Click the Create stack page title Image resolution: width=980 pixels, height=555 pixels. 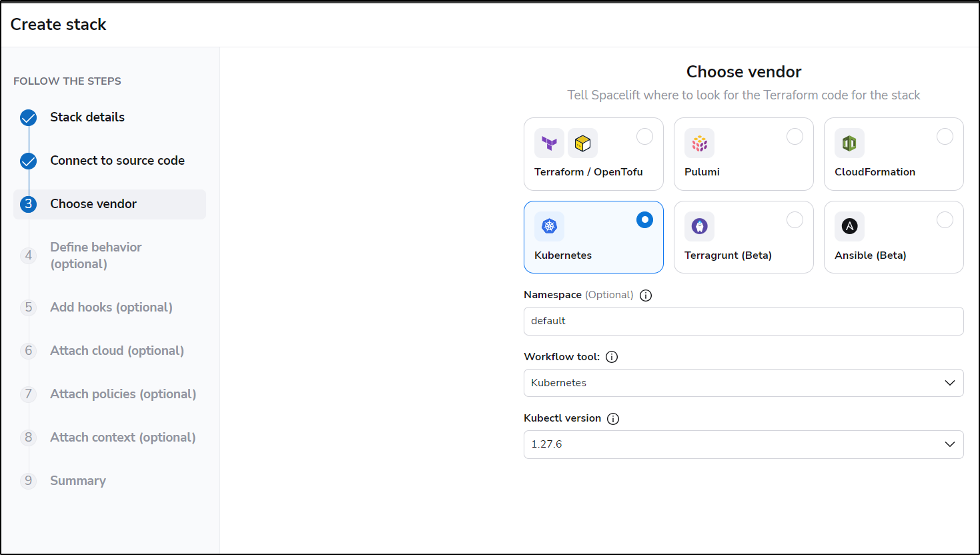pos(59,25)
